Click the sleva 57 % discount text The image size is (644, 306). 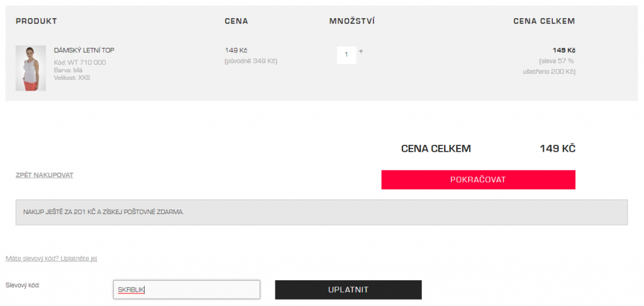557,61
